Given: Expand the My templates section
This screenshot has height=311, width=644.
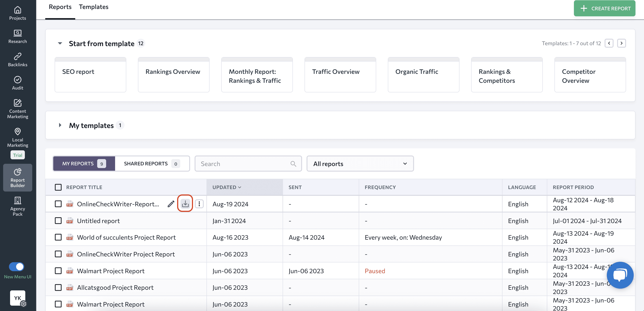Looking at the screenshot, I should tap(60, 125).
